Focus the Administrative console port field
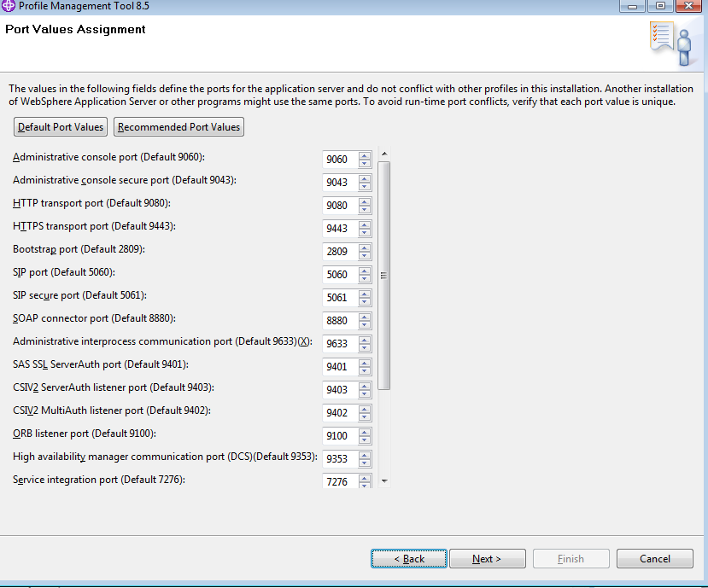Viewport: 708px width, 588px height. pyautogui.click(x=341, y=160)
